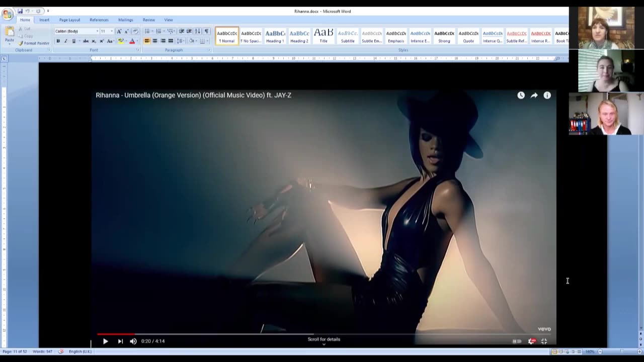Toggle justify alignment
The width and height of the screenshot is (644, 362).
[x=171, y=41]
